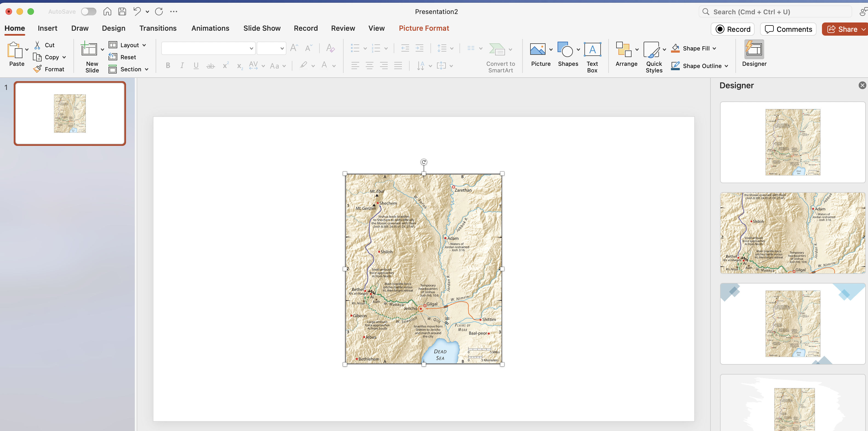Screen dimensions: 868x431
Task: Click Convert to SmartArt icon
Action: 497,49
